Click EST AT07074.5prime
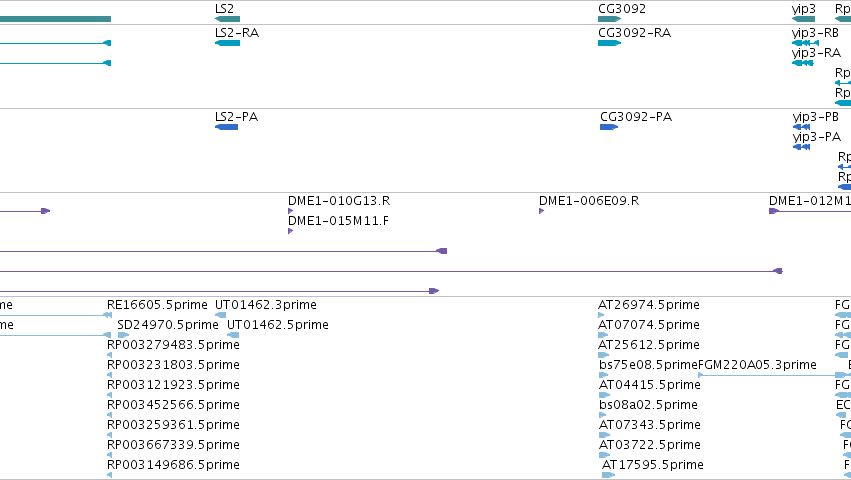Image resolution: width=851 pixels, height=480 pixels. click(x=649, y=325)
